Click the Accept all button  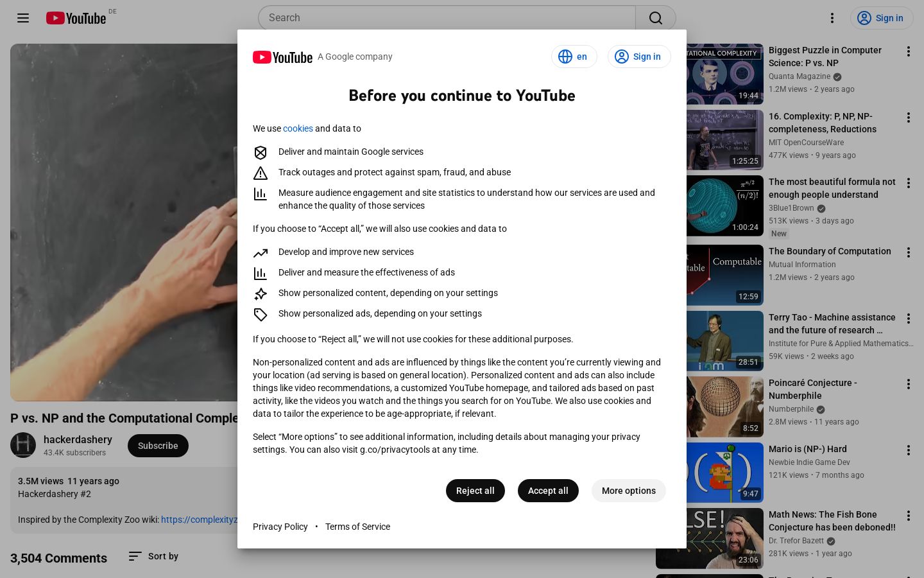(x=548, y=491)
